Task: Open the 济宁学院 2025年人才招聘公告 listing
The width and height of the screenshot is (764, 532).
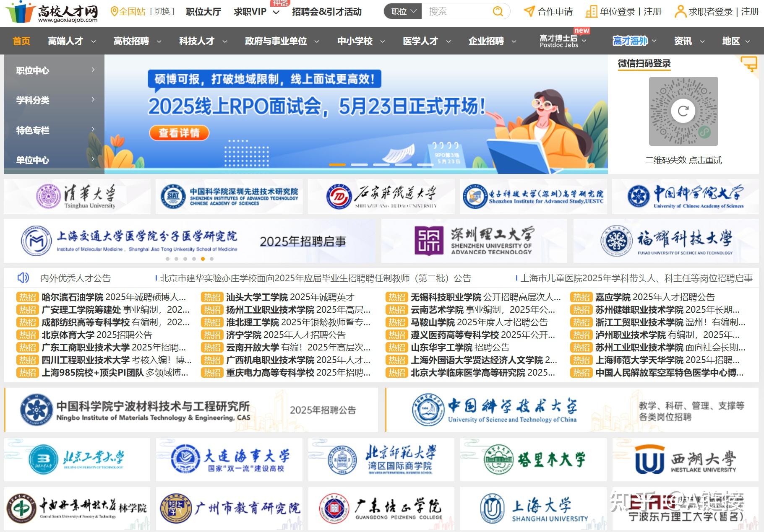Action: [286, 335]
